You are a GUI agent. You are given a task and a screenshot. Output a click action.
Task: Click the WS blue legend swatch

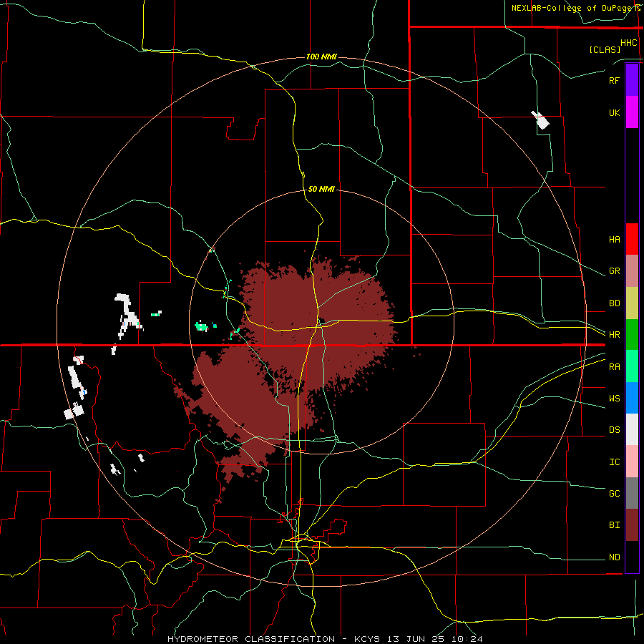[x=632, y=398]
